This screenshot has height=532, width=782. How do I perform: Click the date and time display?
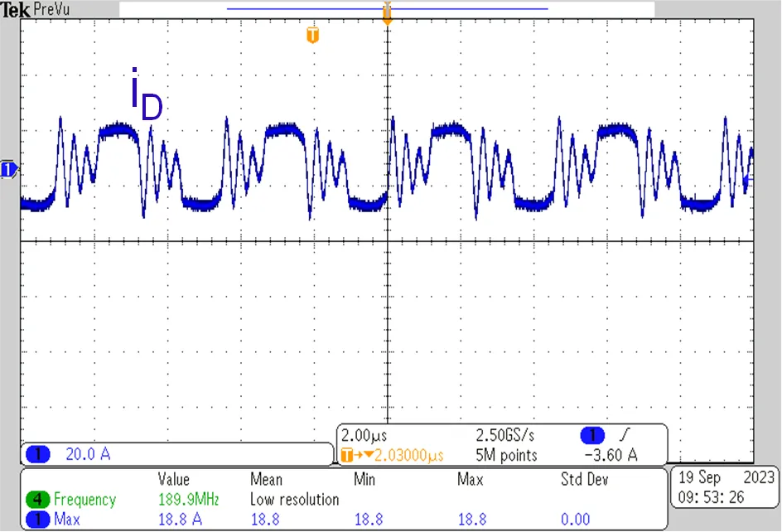click(x=725, y=487)
